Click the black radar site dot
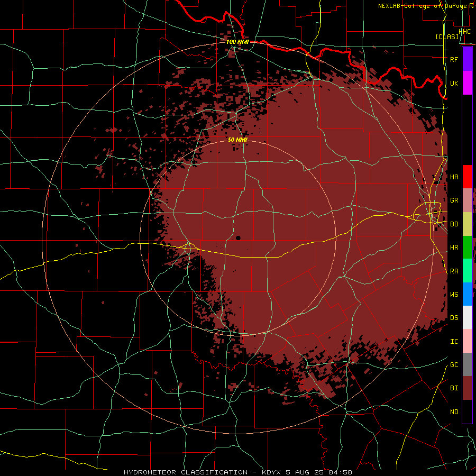Screen dimensions: 476x476 tap(238, 238)
